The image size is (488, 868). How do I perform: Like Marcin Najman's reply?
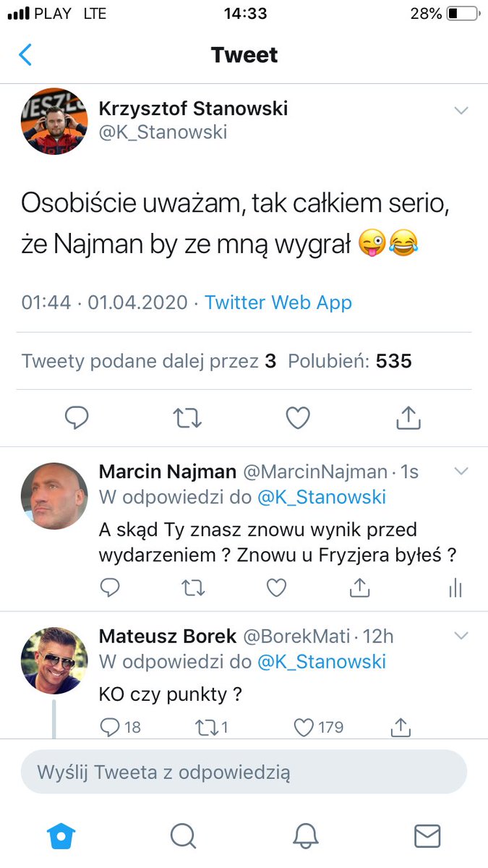tap(276, 588)
